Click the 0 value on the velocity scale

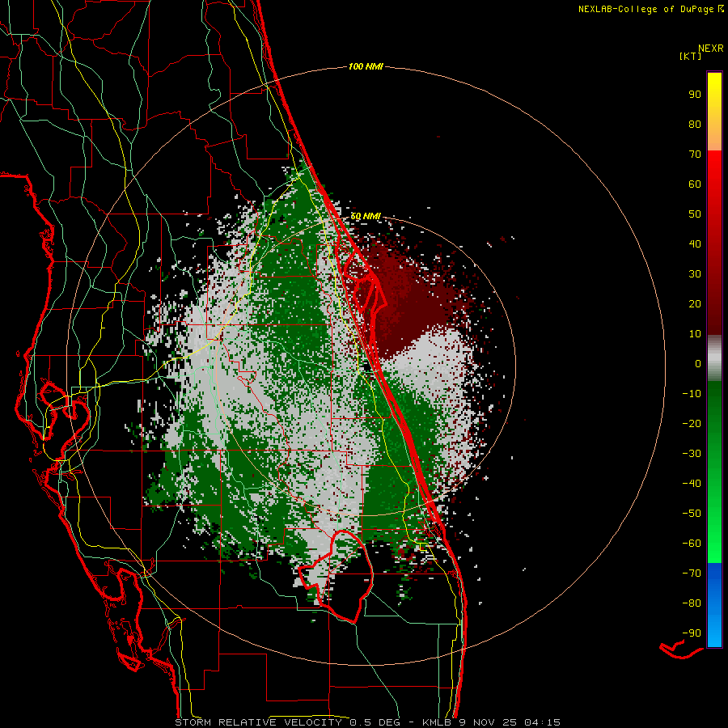click(698, 363)
